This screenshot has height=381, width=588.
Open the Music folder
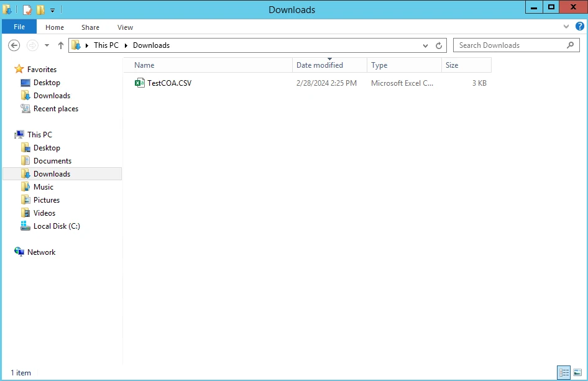(x=43, y=186)
